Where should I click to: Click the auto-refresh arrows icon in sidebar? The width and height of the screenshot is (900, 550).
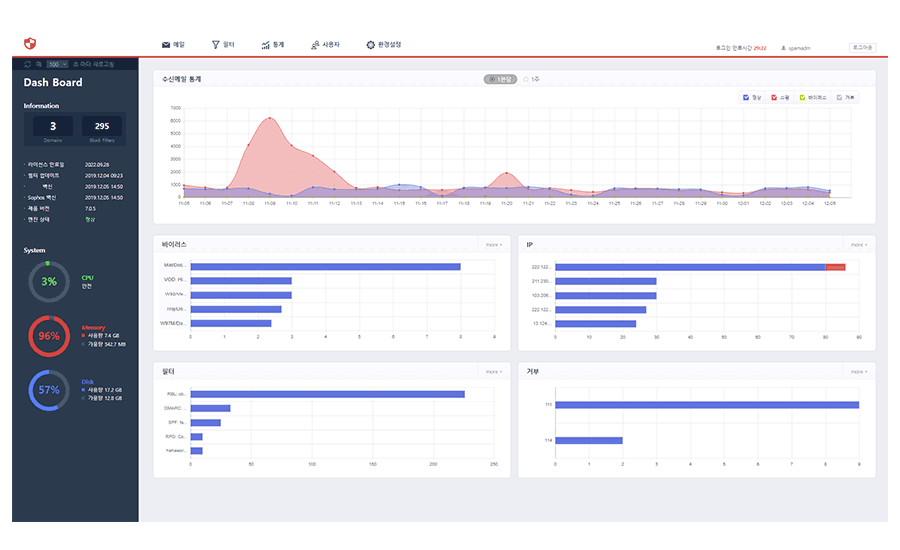click(28, 64)
